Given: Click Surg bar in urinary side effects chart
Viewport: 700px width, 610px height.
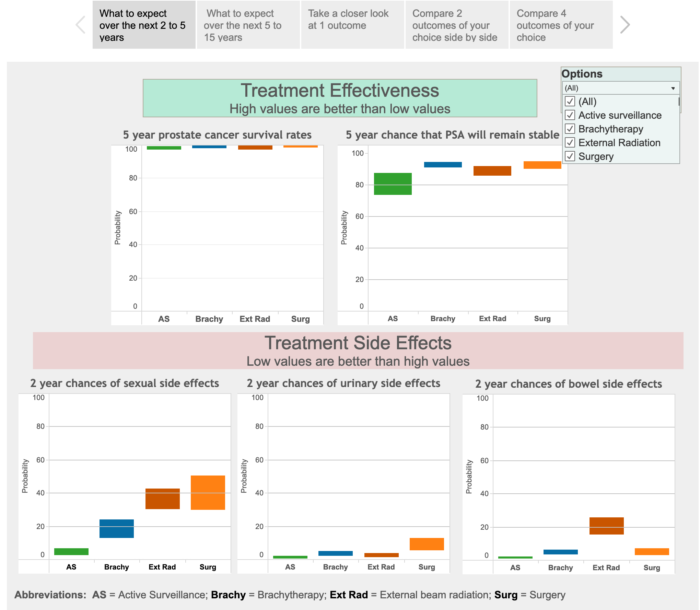Looking at the screenshot, I should tap(427, 544).
